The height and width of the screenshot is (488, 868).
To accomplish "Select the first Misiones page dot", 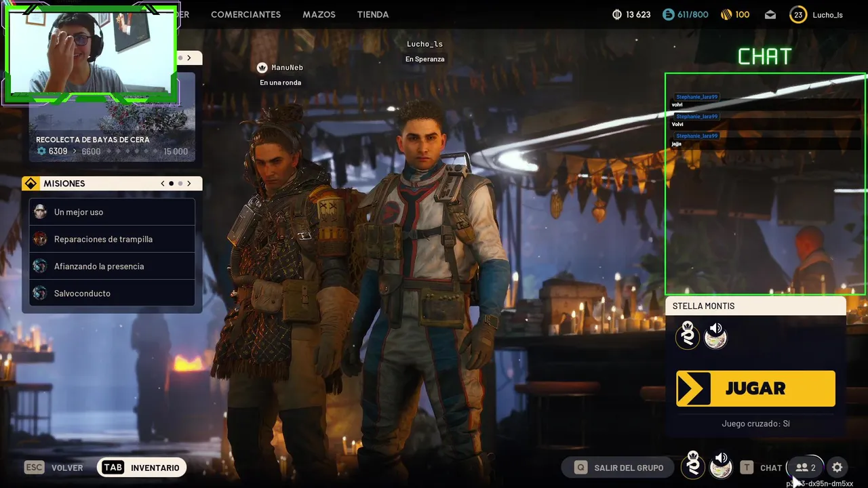I will (x=172, y=184).
